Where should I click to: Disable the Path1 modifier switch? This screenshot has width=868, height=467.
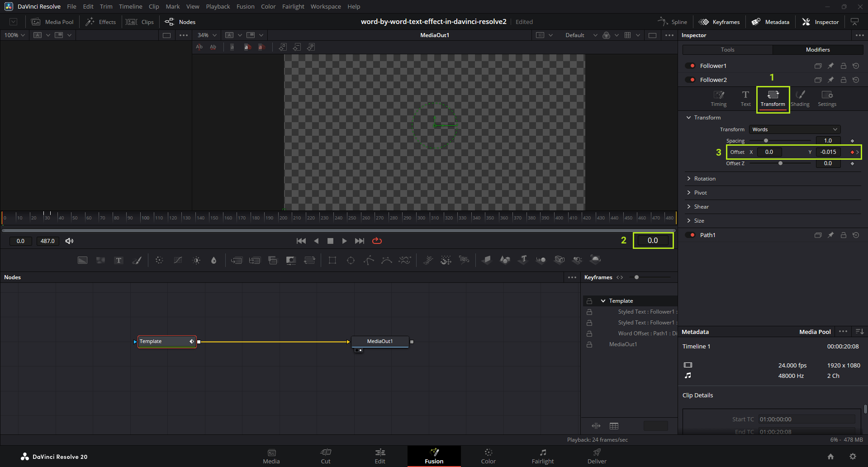coord(690,235)
